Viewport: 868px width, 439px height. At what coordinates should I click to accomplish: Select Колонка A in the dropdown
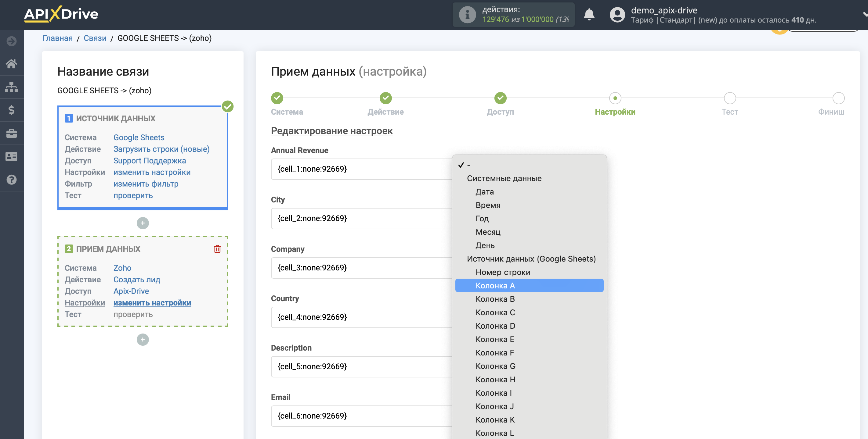529,285
